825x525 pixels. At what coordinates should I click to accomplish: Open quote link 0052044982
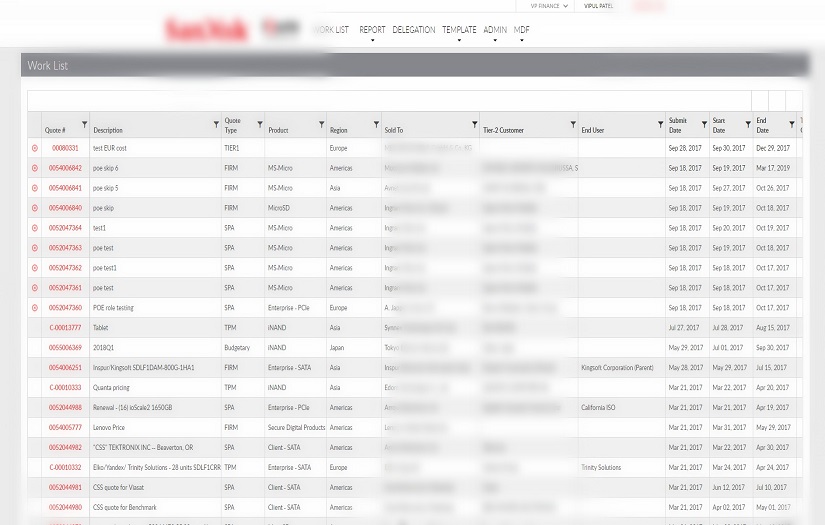point(65,448)
